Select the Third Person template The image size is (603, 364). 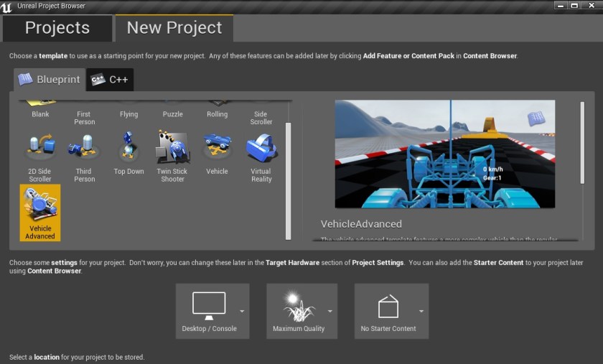click(x=84, y=157)
